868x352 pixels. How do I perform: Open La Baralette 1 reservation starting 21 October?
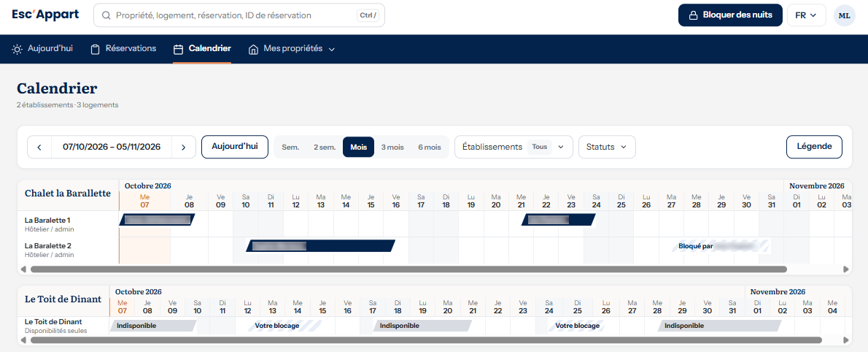click(559, 220)
